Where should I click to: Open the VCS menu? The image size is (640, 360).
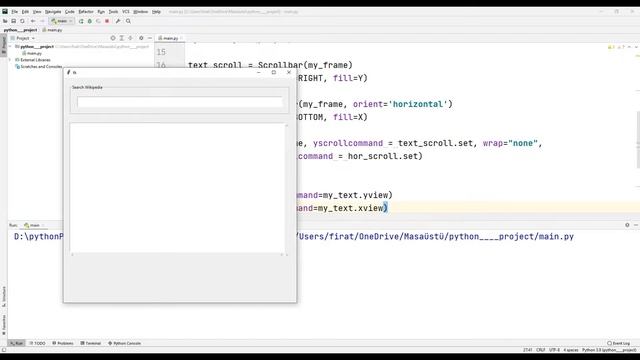[x=126, y=12]
